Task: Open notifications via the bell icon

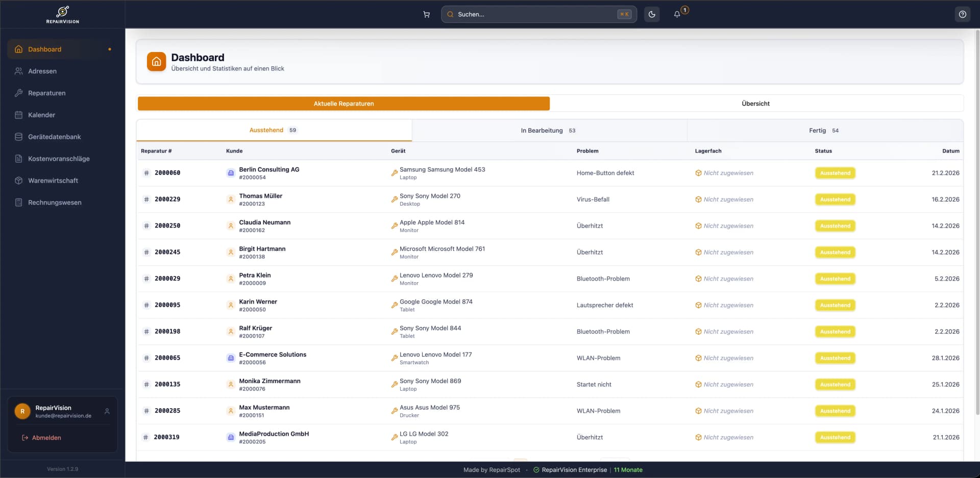Action: pyautogui.click(x=676, y=14)
